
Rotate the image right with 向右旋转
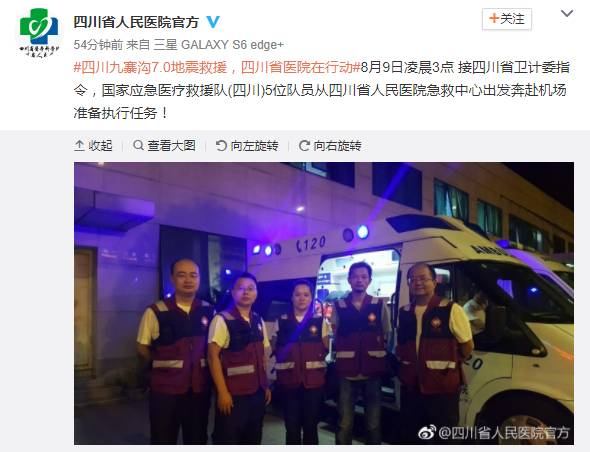click(x=338, y=145)
